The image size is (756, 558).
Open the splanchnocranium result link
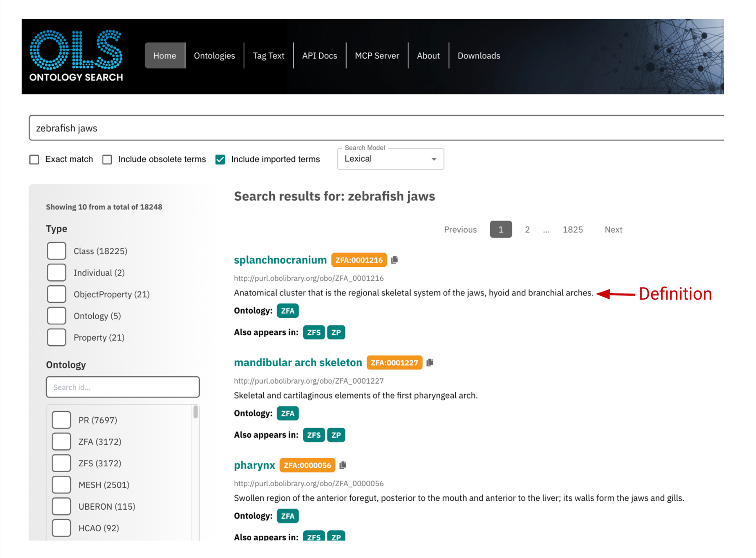coord(280,260)
